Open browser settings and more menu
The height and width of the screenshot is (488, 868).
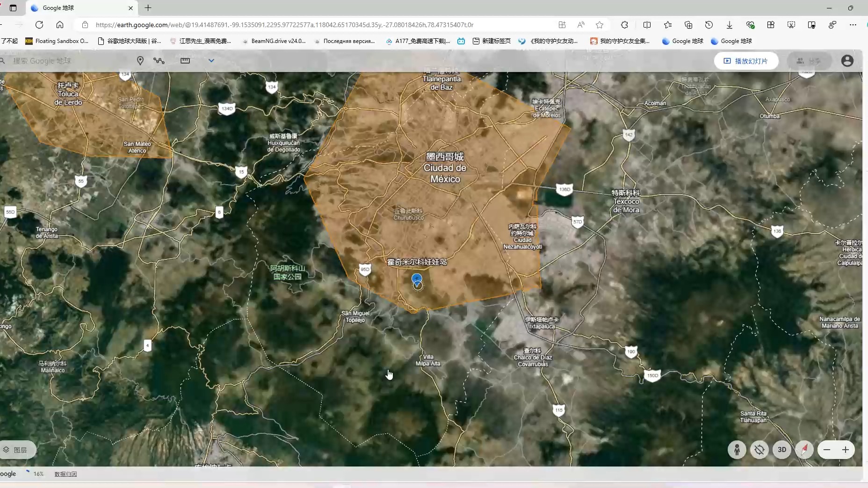[x=853, y=25]
